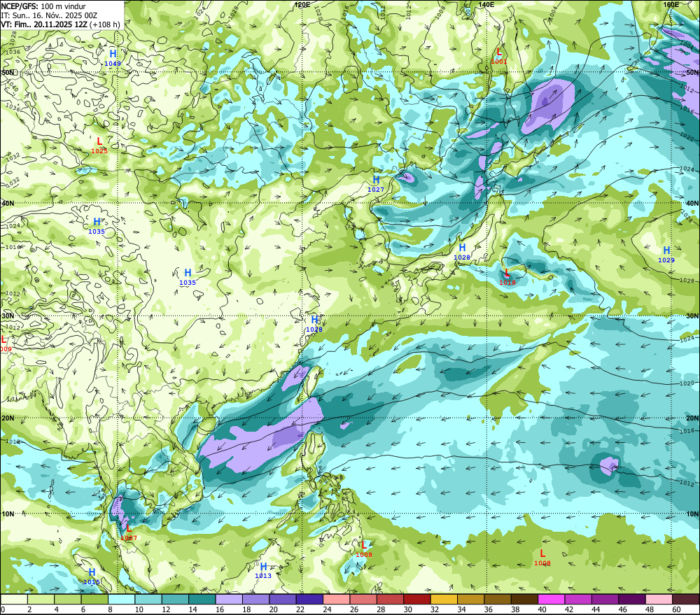Click the dark indigo 22–24 legend swatch
700x615 pixels.
309,599
